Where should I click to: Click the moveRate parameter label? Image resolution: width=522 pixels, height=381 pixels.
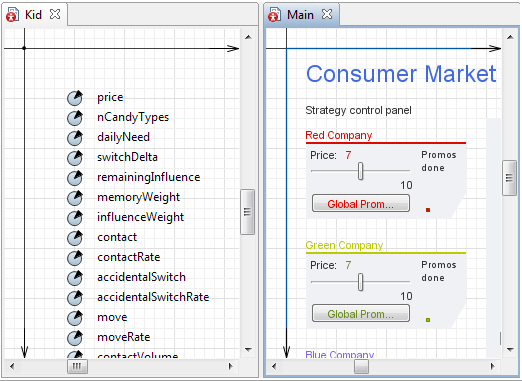point(124,337)
